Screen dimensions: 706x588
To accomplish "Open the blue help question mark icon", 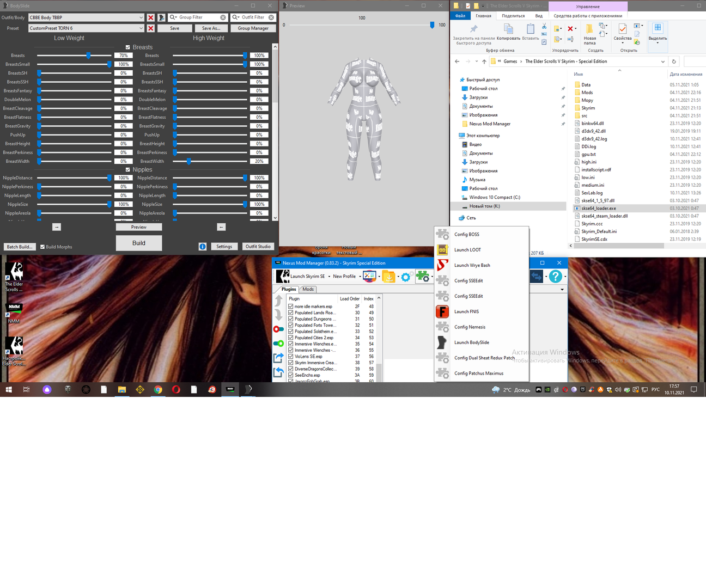I will pyautogui.click(x=555, y=277).
